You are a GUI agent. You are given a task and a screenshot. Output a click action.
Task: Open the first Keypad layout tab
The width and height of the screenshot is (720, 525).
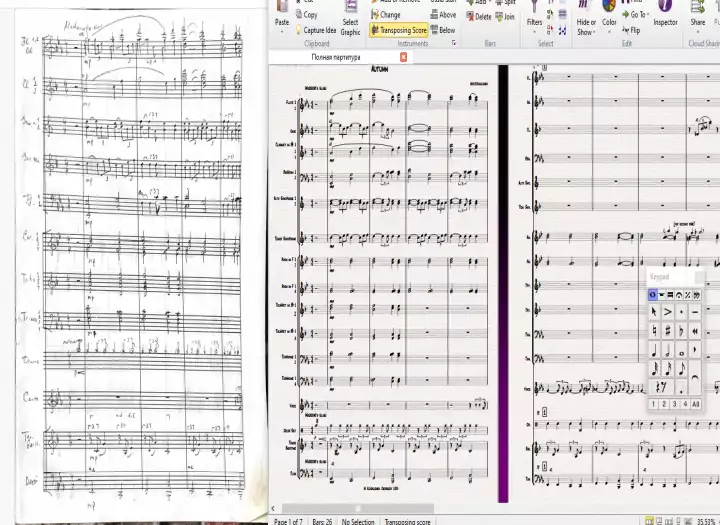point(654,295)
